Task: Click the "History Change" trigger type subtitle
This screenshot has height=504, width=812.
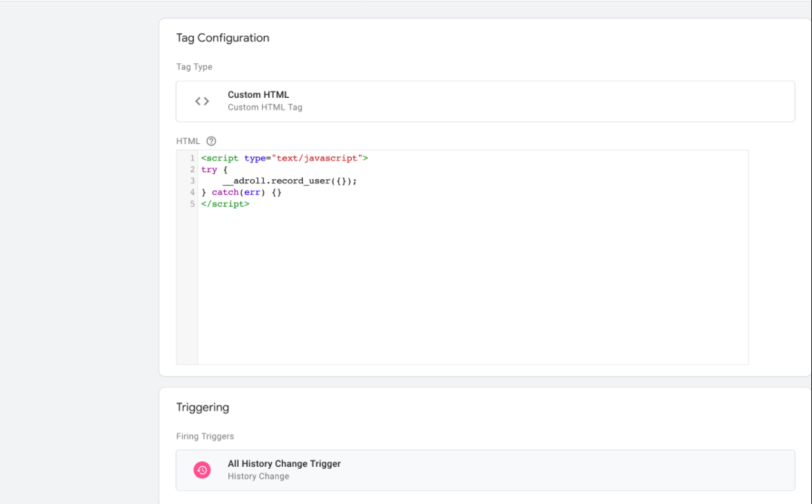Action: pos(258,476)
